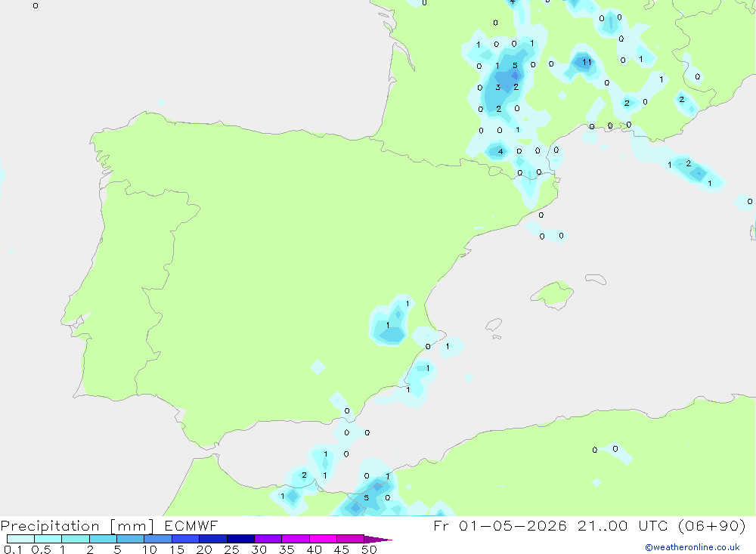Image resolution: width=756 pixels, height=554 pixels.
Task: Select the legend label "40"
Action: tap(314, 549)
